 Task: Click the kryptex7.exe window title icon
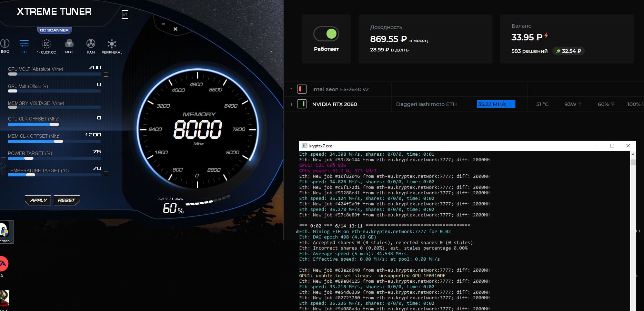tap(304, 146)
